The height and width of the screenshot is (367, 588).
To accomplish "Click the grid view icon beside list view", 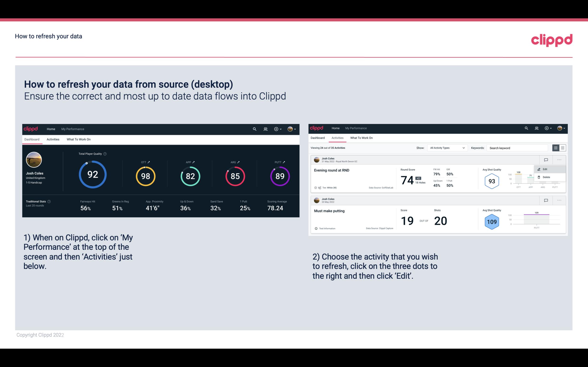I will 562,148.
